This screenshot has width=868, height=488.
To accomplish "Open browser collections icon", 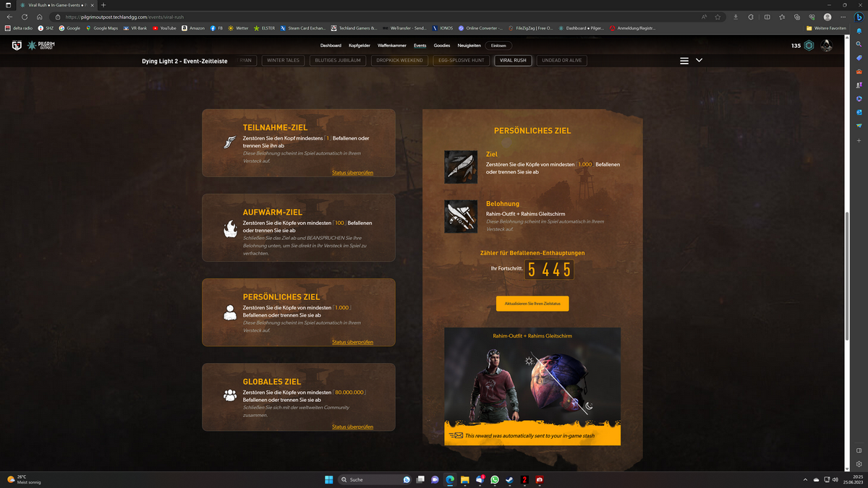I will click(x=797, y=17).
